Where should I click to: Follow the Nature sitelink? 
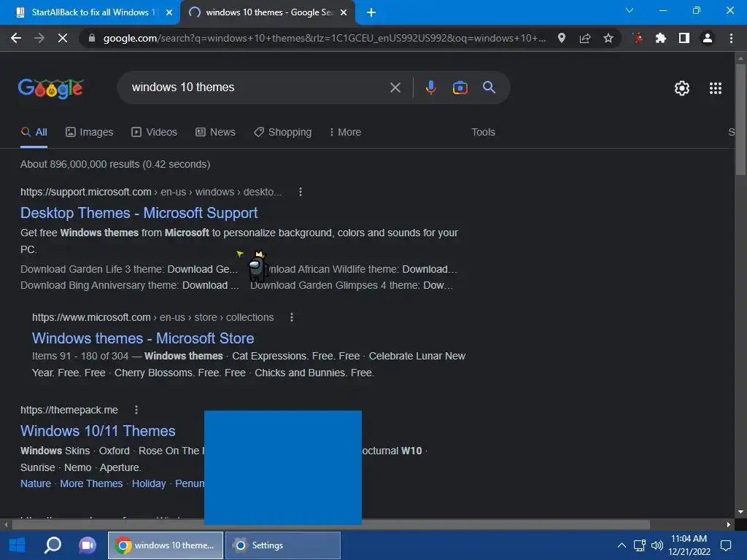pos(36,483)
